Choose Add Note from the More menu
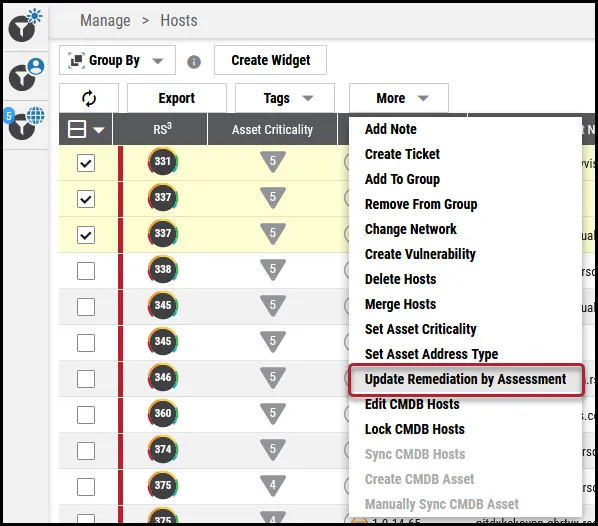The height and width of the screenshot is (526, 598). pyautogui.click(x=391, y=129)
